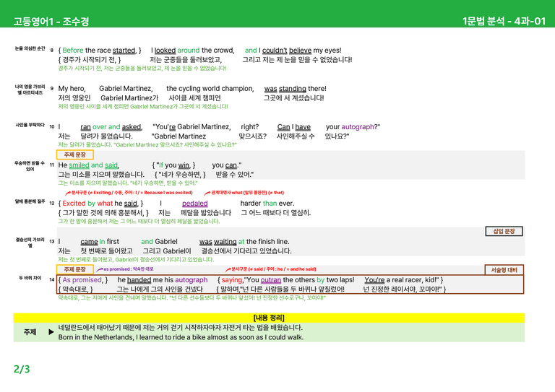Select the yellow [내용 정리] heading bar

point(269,318)
